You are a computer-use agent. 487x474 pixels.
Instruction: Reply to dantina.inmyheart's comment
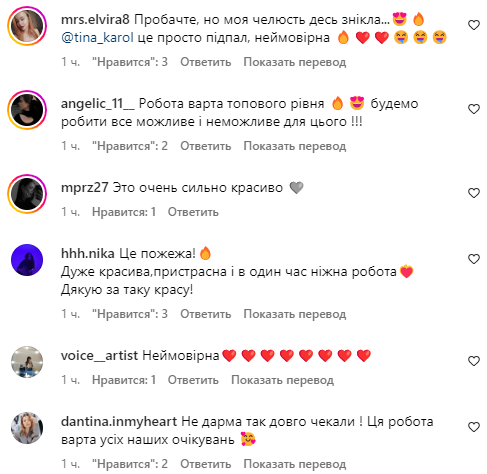206,464
